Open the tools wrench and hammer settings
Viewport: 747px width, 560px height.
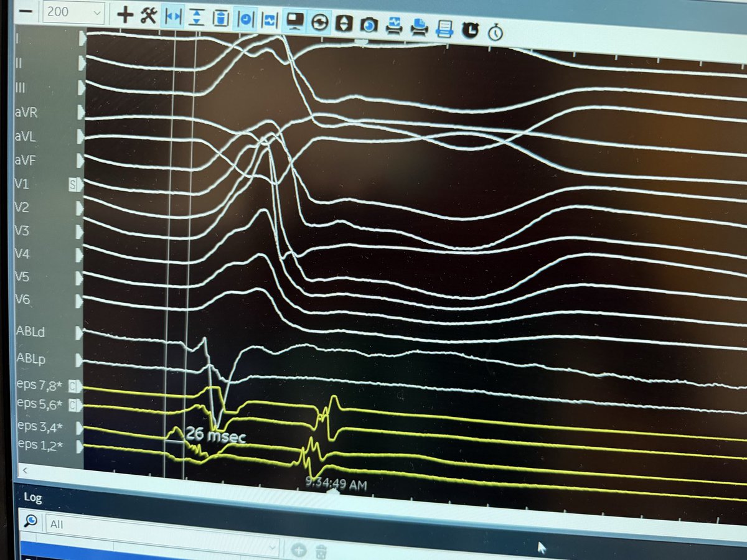click(x=148, y=15)
